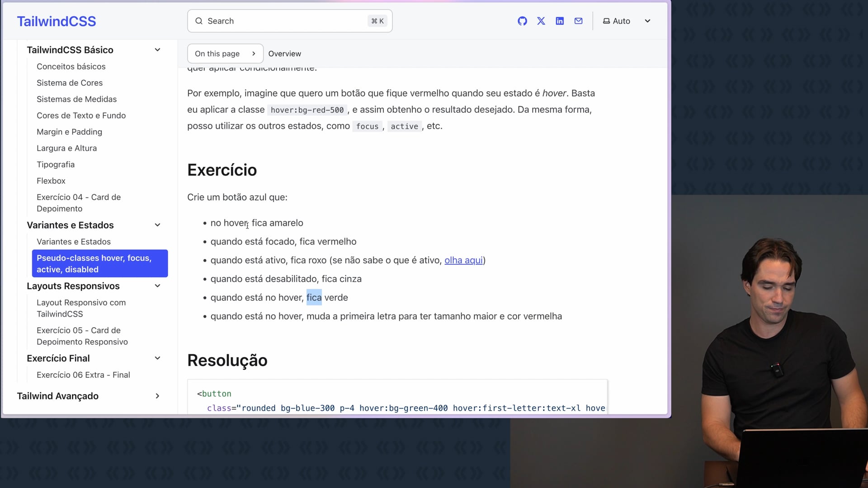The image size is (868, 488).
Task: Click the hover:bg-red-500 inline code
Action: point(307,110)
